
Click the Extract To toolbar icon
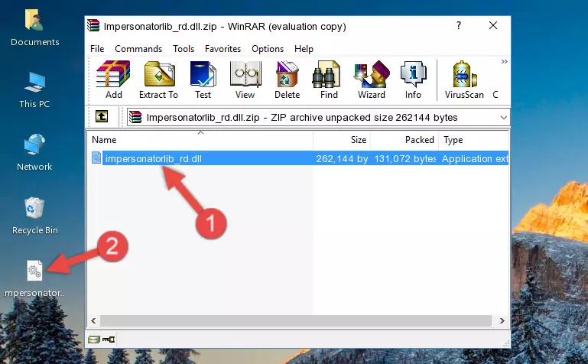(x=158, y=80)
